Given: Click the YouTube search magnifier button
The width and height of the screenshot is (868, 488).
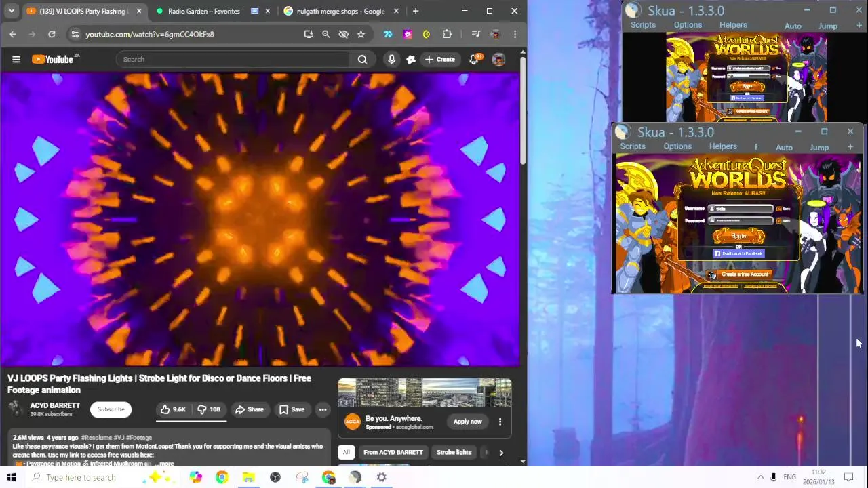Looking at the screenshot, I should (362, 59).
